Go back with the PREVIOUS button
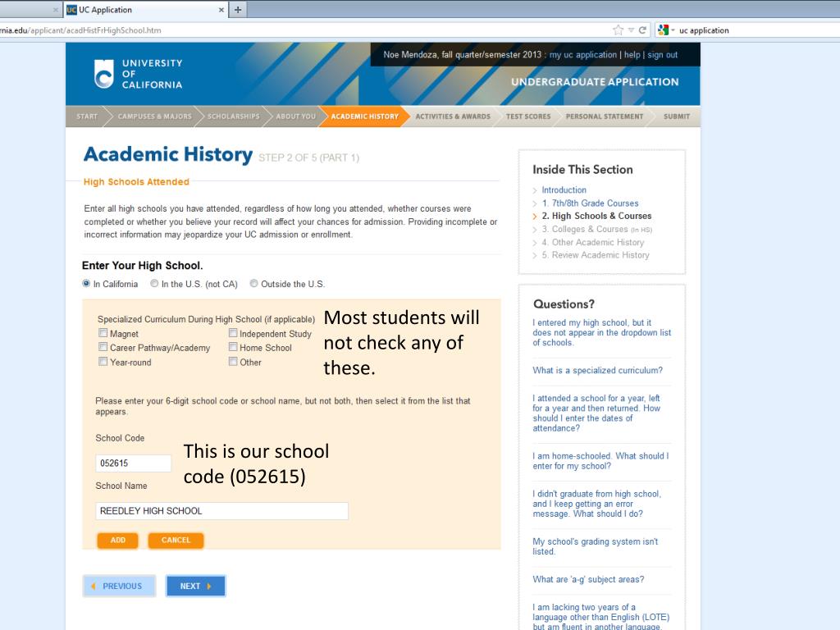840x630 pixels. 120,586
